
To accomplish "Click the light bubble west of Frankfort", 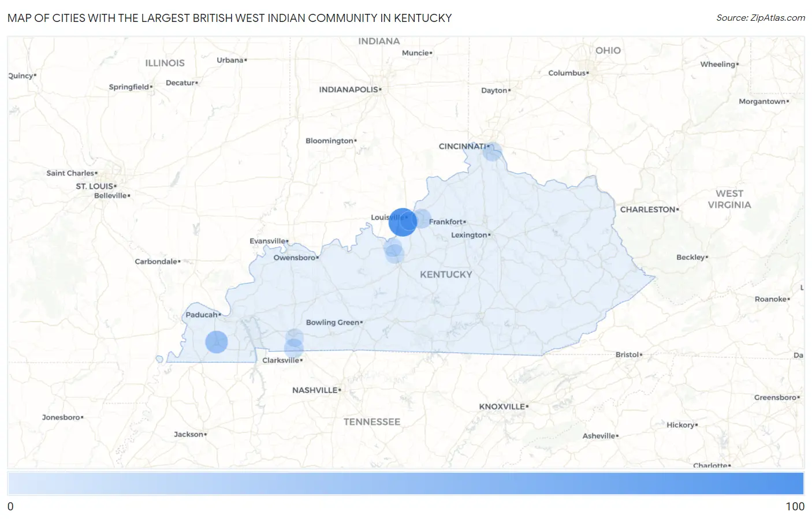I will point(422,219).
